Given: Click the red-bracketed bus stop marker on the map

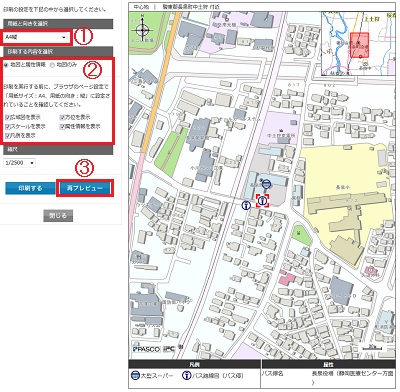Looking at the screenshot, I should [263, 201].
